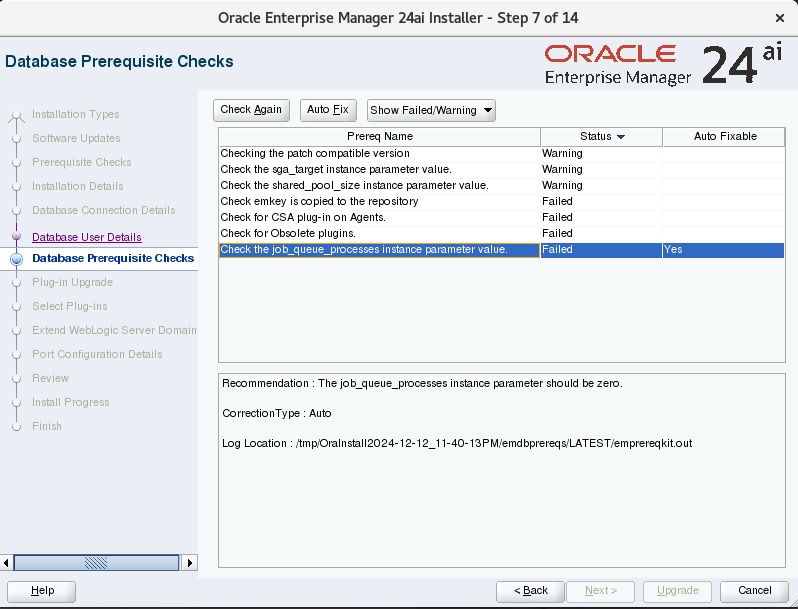The height and width of the screenshot is (609, 798).
Task: Click the 'CorrectionType : Auto' text
Action: [x=277, y=414]
